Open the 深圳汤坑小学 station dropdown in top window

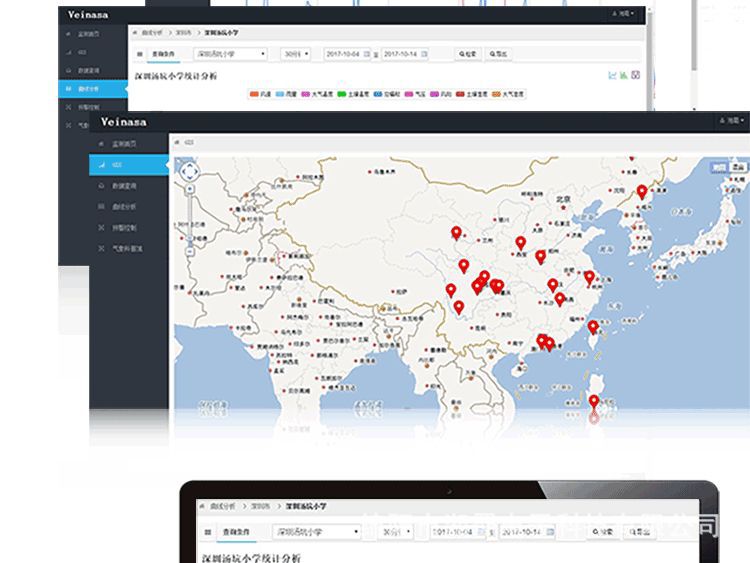(x=231, y=54)
